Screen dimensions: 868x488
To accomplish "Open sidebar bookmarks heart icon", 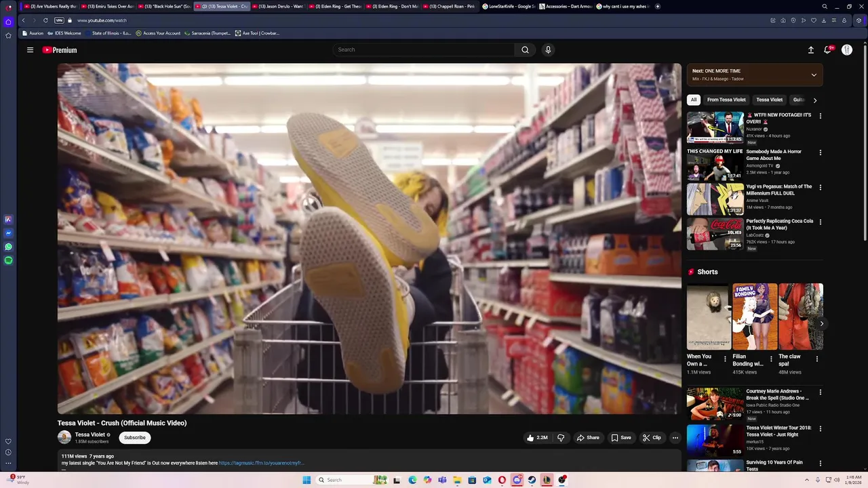I will click(x=8, y=441).
